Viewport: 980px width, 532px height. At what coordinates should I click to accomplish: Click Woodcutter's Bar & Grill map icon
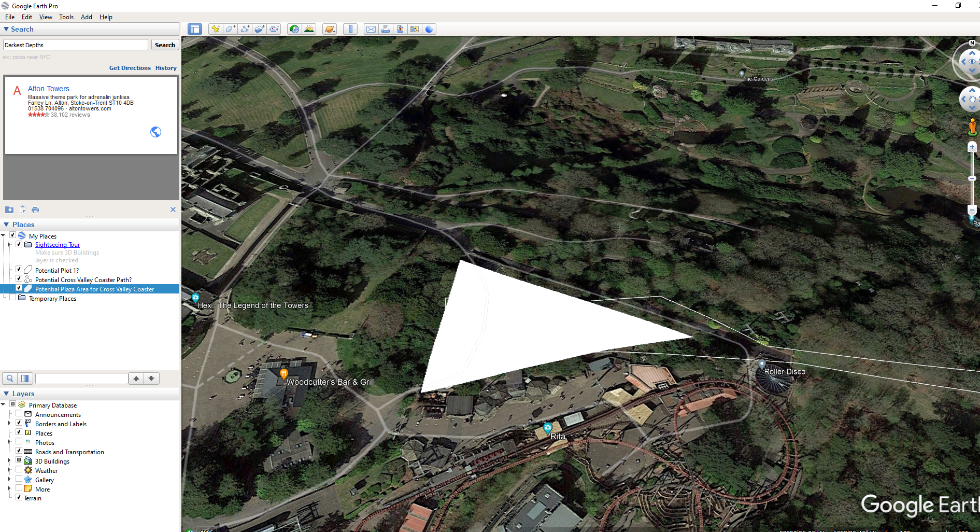point(283,373)
